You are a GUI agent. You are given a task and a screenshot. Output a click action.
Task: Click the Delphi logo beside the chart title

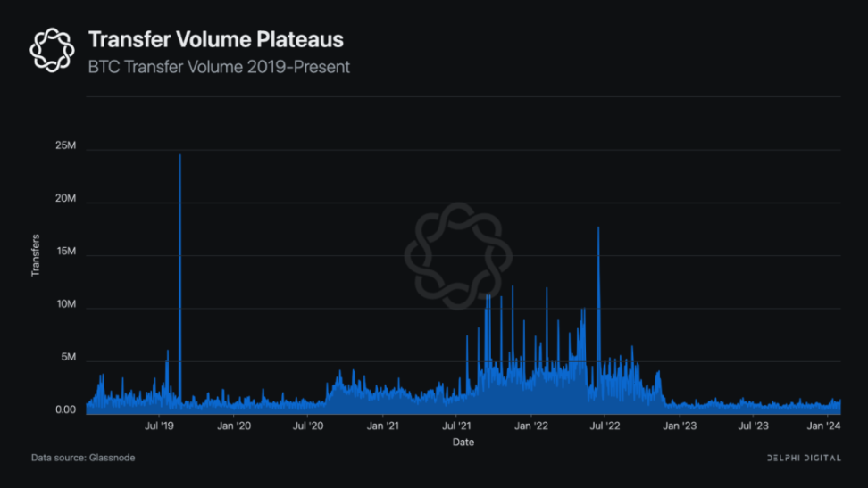coord(52,49)
